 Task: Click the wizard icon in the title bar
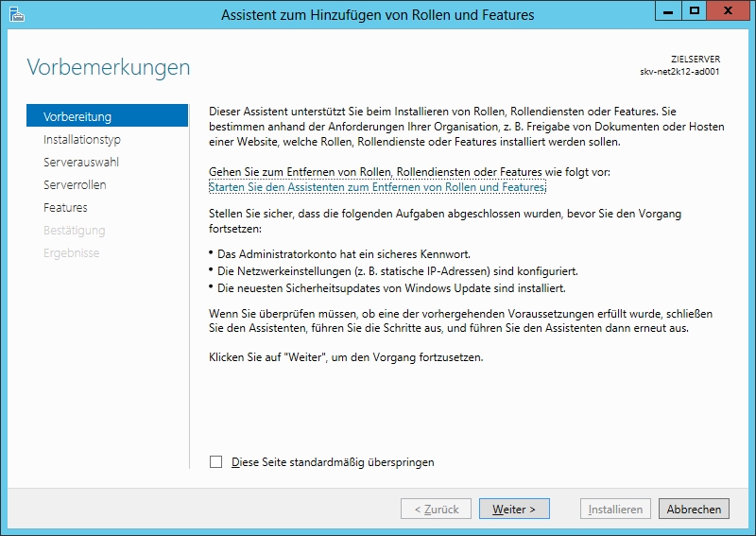[16, 14]
